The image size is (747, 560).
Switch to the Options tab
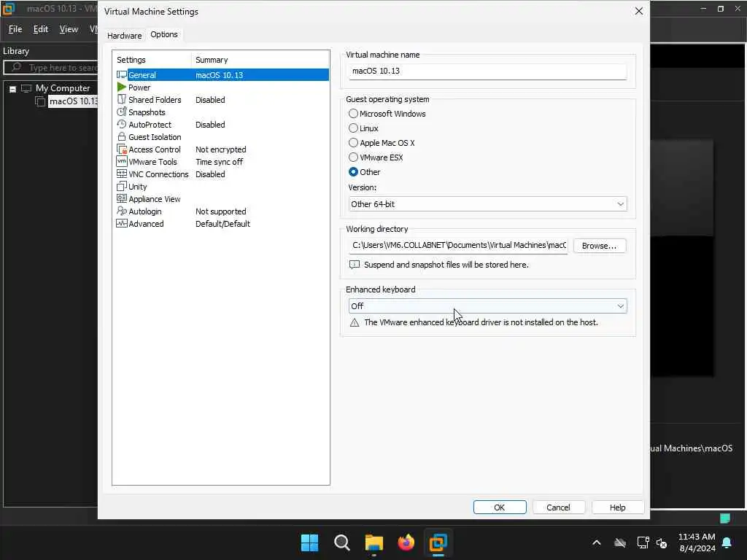164,34
